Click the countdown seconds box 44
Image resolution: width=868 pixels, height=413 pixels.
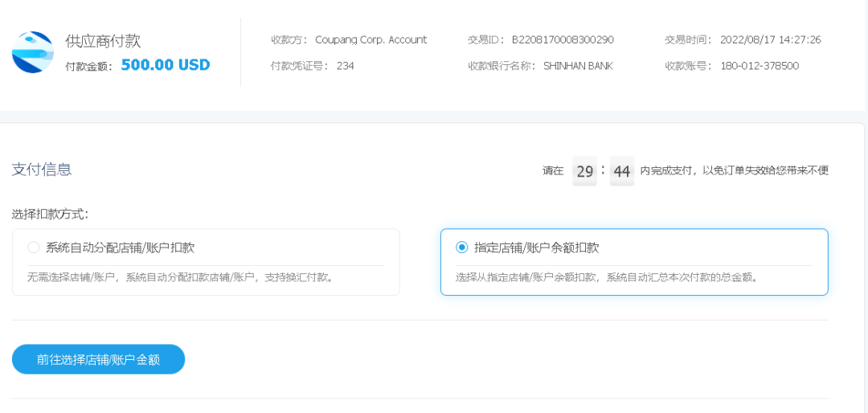(621, 171)
